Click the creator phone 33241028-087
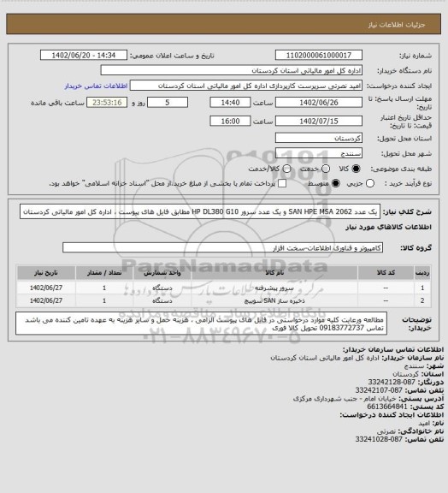 click(379, 439)
